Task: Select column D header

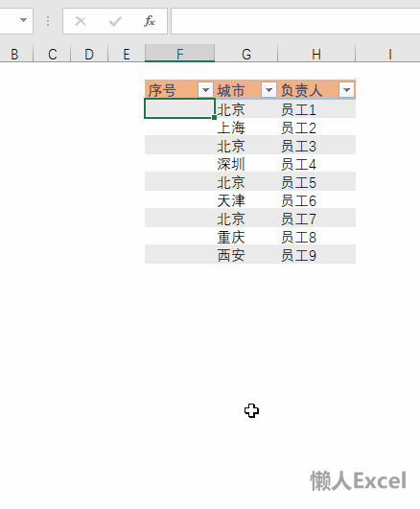Action: pyautogui.click(x=89, y=54)
